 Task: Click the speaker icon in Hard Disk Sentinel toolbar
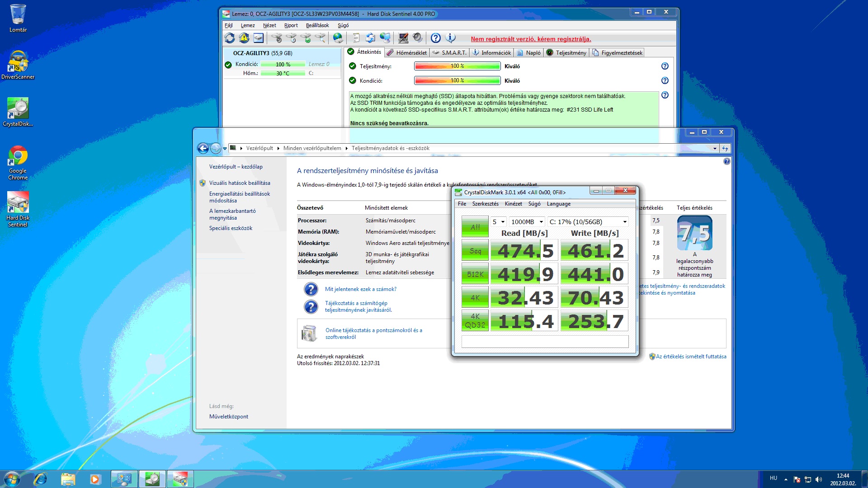point(418,38)
